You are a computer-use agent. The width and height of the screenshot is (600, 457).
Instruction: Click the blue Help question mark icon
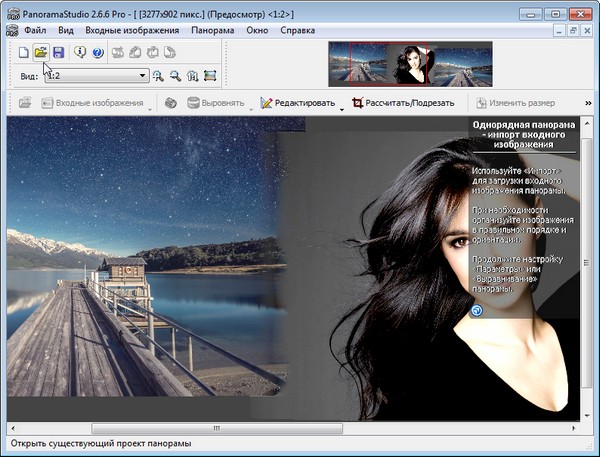point(98,52)
